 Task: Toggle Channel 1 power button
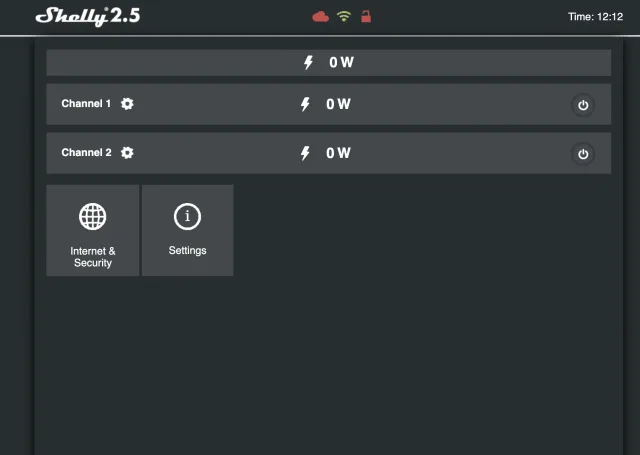[583, 105]
